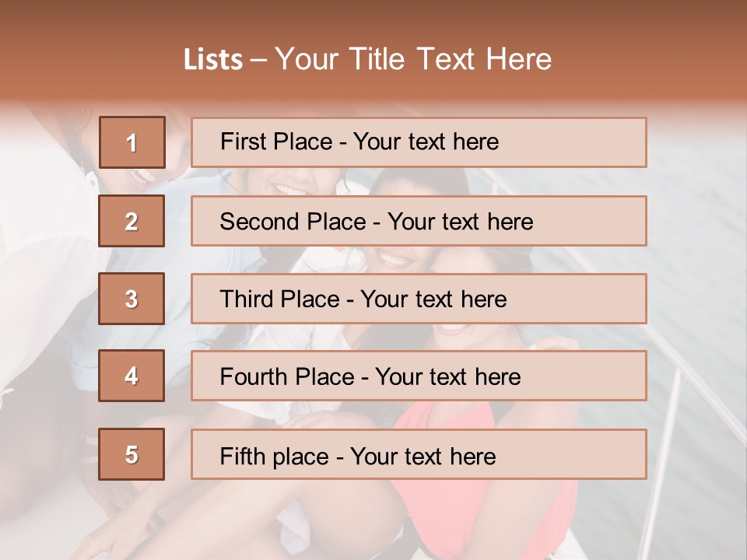Click the number 5 box
Image resolution: width=747 pixels, height=560 pixels.
pyautogui.click(x=132, y=454)
